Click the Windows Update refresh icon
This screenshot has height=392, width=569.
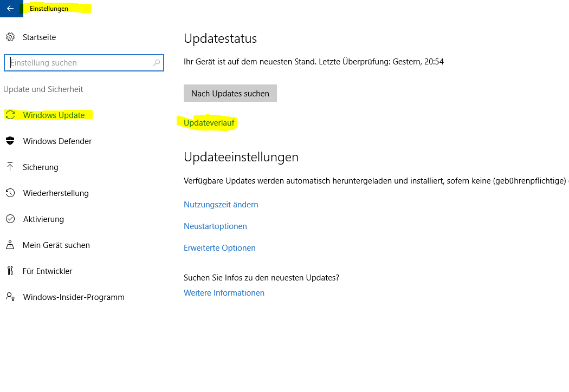click(x=10, y=115)
